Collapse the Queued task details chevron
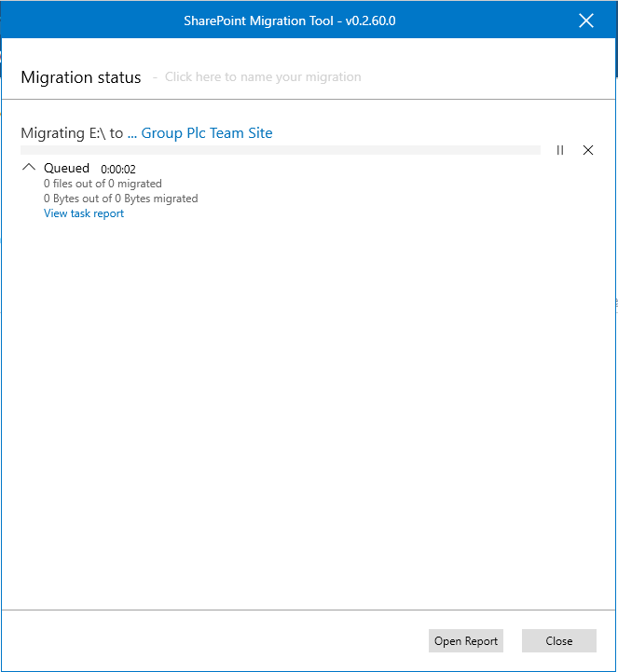The height and width of the screenshot is (672, 618). click(29, 167)
